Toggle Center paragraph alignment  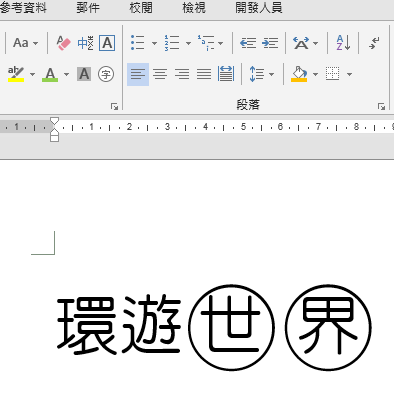(160, 74)
